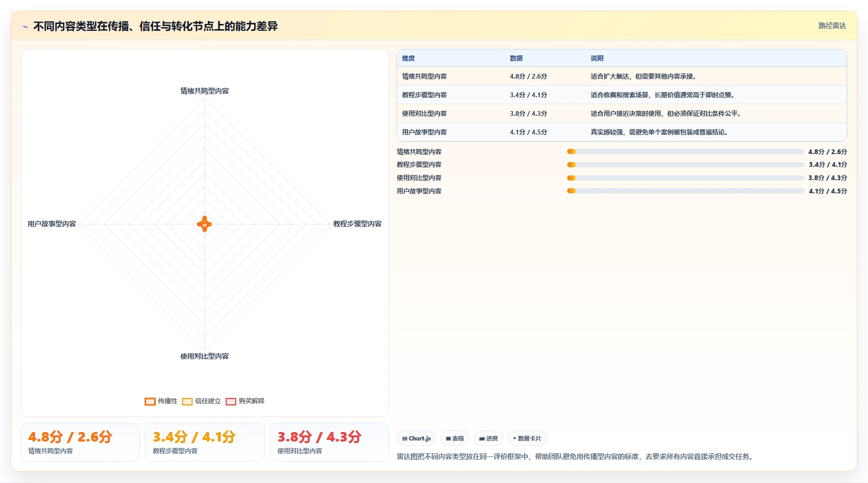This screenshot has width=868, height=483.
Task: Select the 表格 chip
Action: (454, 438)
